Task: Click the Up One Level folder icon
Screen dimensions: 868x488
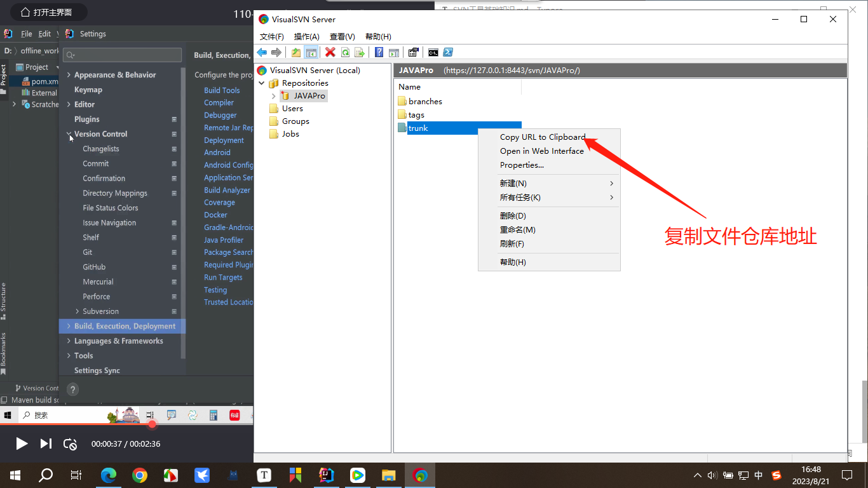Action: [296, 52]
